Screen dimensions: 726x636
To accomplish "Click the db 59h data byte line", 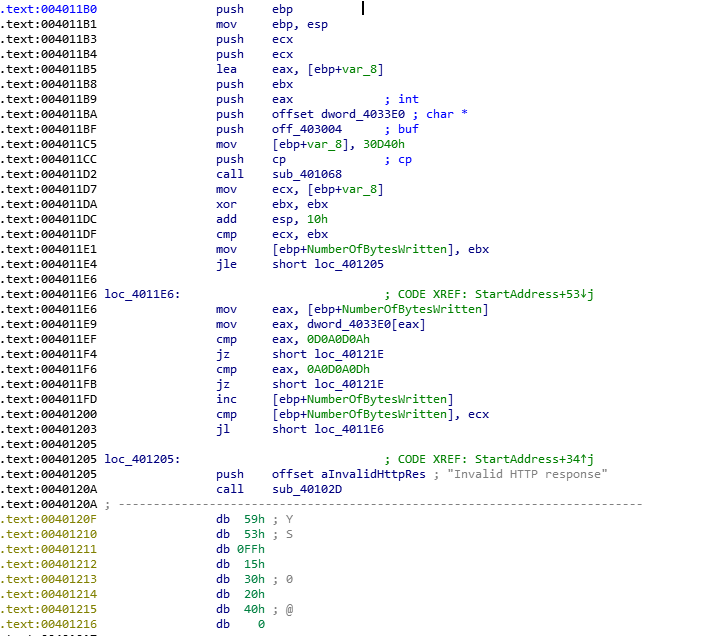I will coord(240,519).
